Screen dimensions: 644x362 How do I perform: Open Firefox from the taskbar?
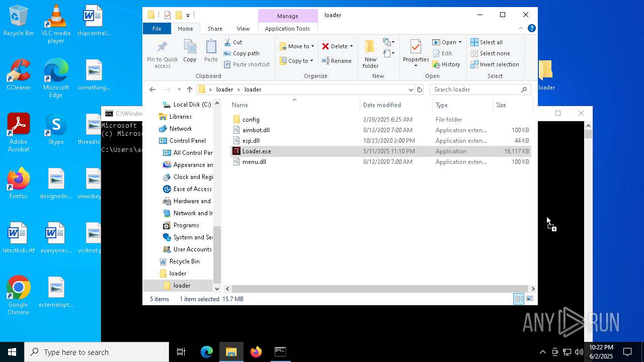pyautogui.click(x=256, y=352)
